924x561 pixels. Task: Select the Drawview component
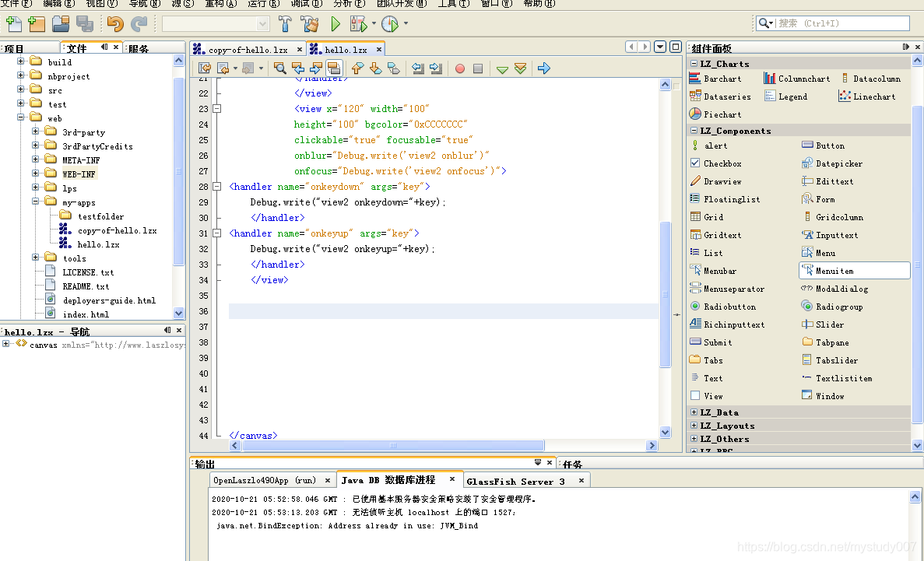tap(716, 181)
